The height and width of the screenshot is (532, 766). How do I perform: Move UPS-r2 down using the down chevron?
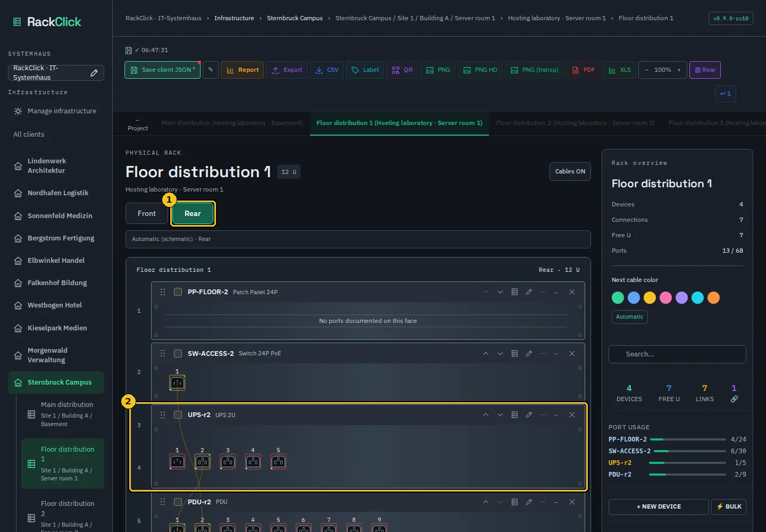pyautogui.click(x=500, y=415)
